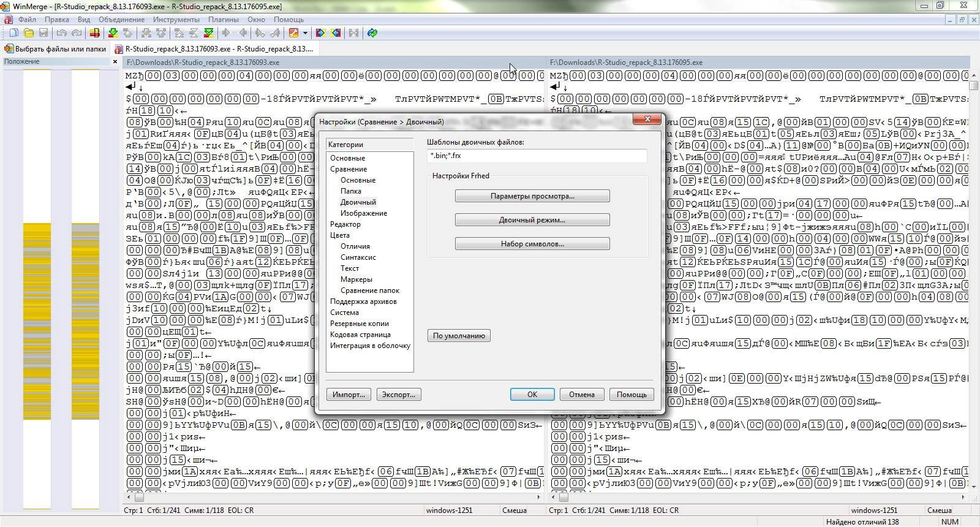Select Интеграция в оболочку category
Screen dimensions: 980x527
coord(370,346)
